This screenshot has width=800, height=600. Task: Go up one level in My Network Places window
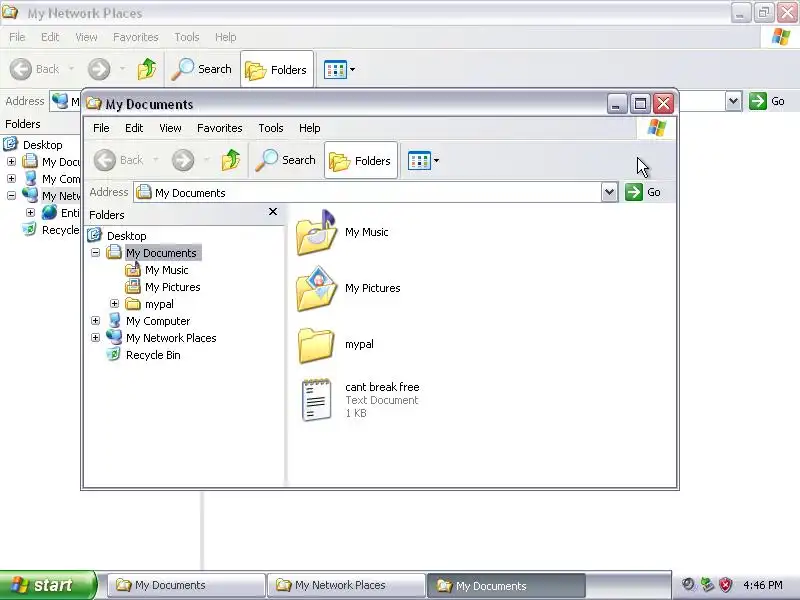pyautogui.click(x=147, y=69)
